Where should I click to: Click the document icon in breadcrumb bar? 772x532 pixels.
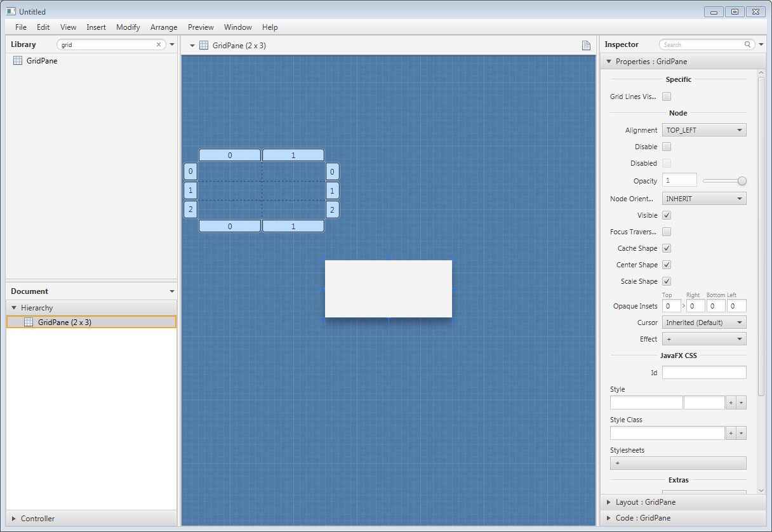pyautogui.click(x=587, y=45)
